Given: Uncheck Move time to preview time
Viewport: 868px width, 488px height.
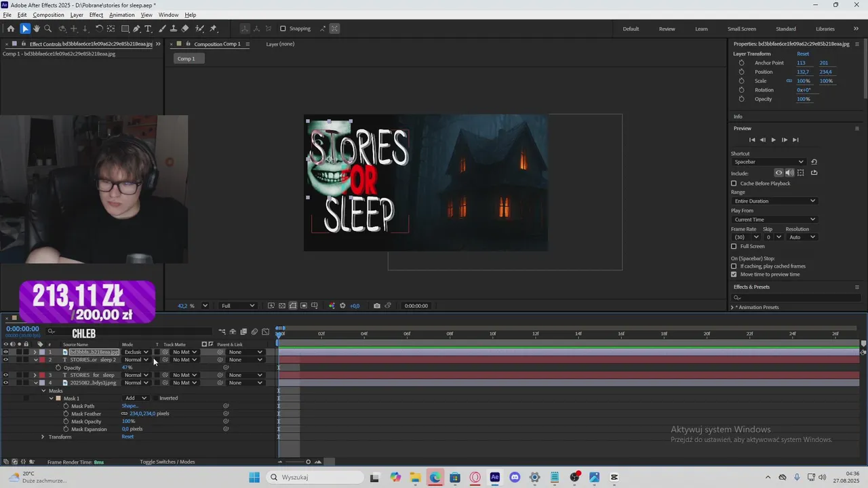Looking at the screenshot, I should 734,274.
